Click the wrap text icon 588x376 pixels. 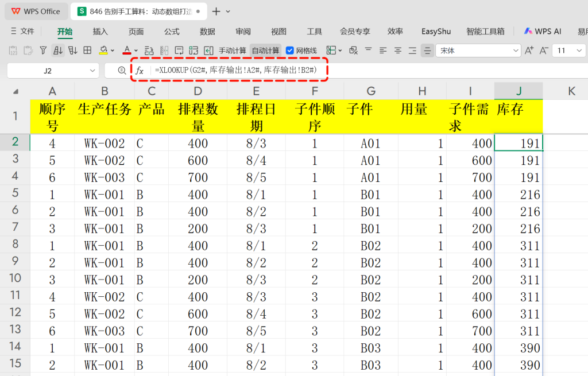coord(149,51)
